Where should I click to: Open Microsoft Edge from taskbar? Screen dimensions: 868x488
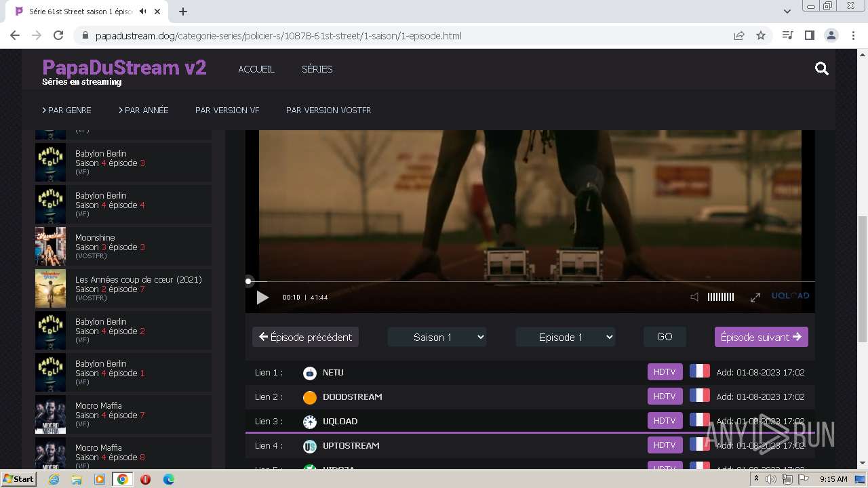tap(168, 479)
